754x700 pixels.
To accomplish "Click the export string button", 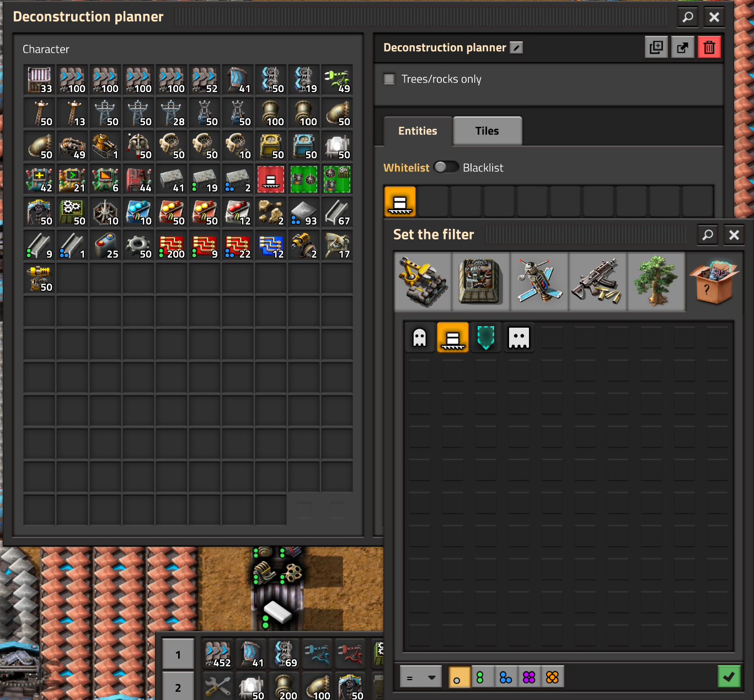I will tap(683, 47).
